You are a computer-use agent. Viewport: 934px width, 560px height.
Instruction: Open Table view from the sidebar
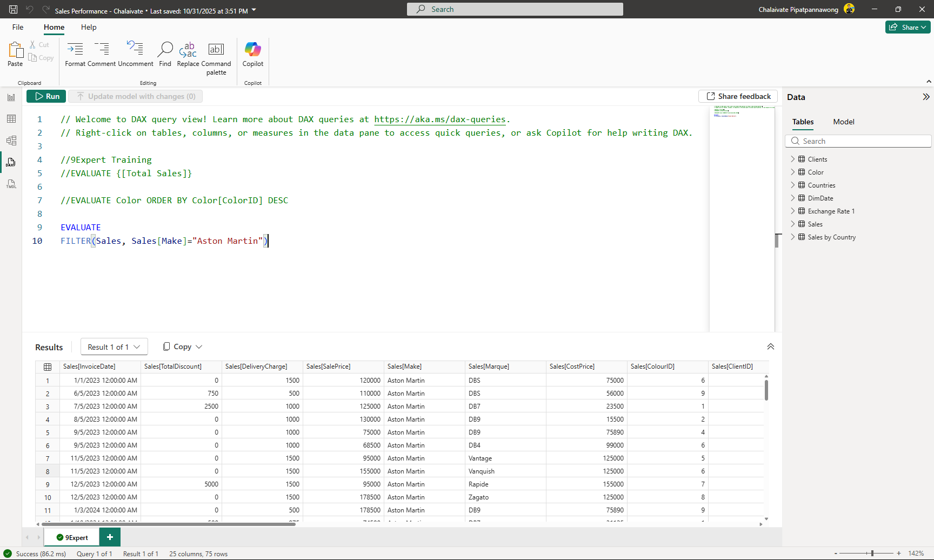(x=11, y=118)
